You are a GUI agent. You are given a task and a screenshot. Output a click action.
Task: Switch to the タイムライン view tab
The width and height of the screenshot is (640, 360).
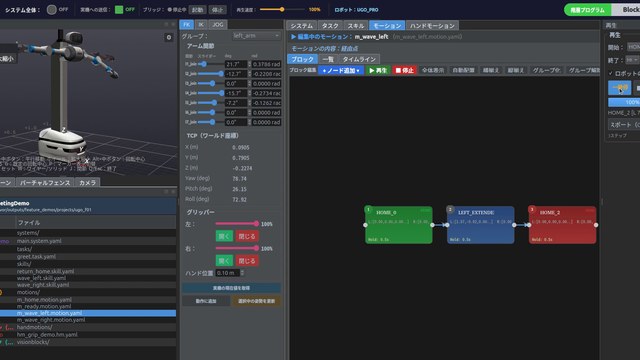(x=359, y=59)
